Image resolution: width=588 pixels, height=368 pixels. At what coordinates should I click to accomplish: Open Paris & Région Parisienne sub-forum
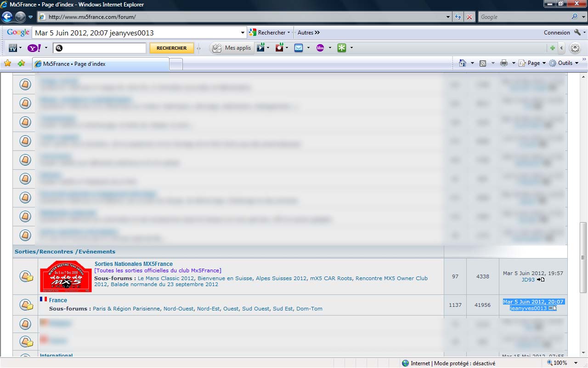126,309
